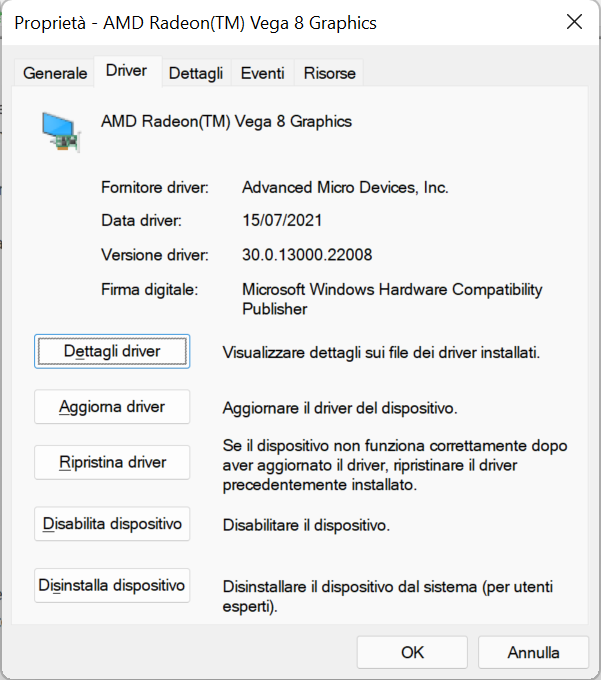
Task: Click the Disinstalla dispositivo button
Action: click(x=112, y=585)
